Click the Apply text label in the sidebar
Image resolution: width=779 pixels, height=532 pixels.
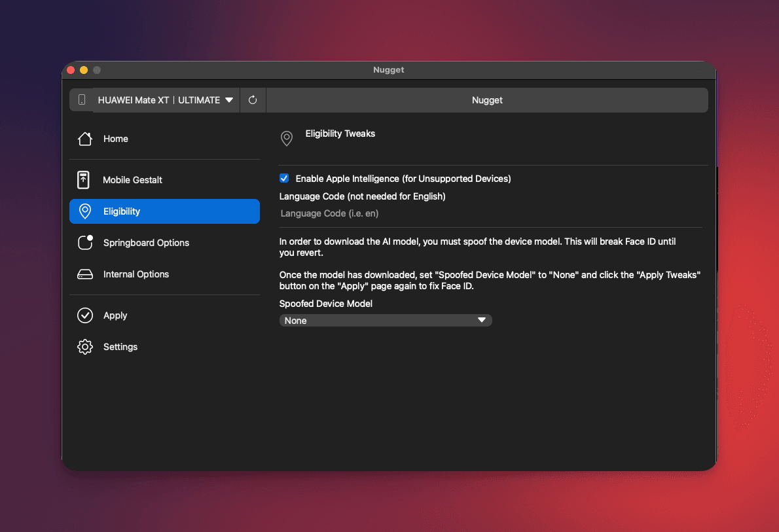115,315
